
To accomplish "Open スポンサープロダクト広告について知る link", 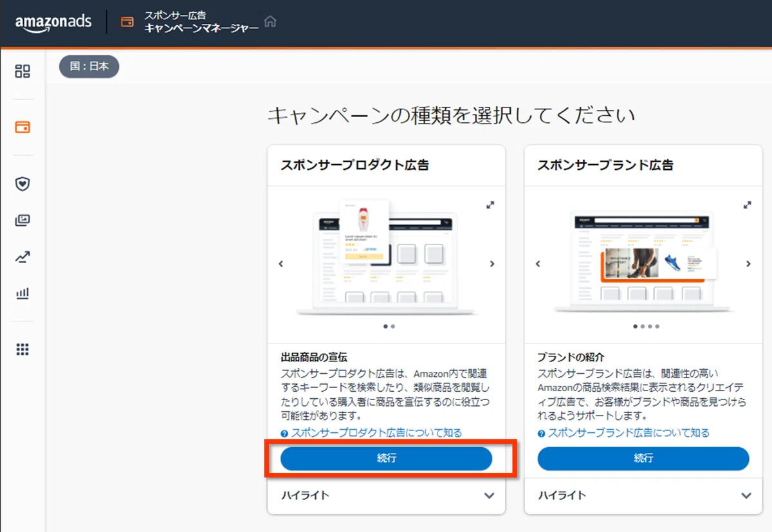I will (x=376, y=433).
